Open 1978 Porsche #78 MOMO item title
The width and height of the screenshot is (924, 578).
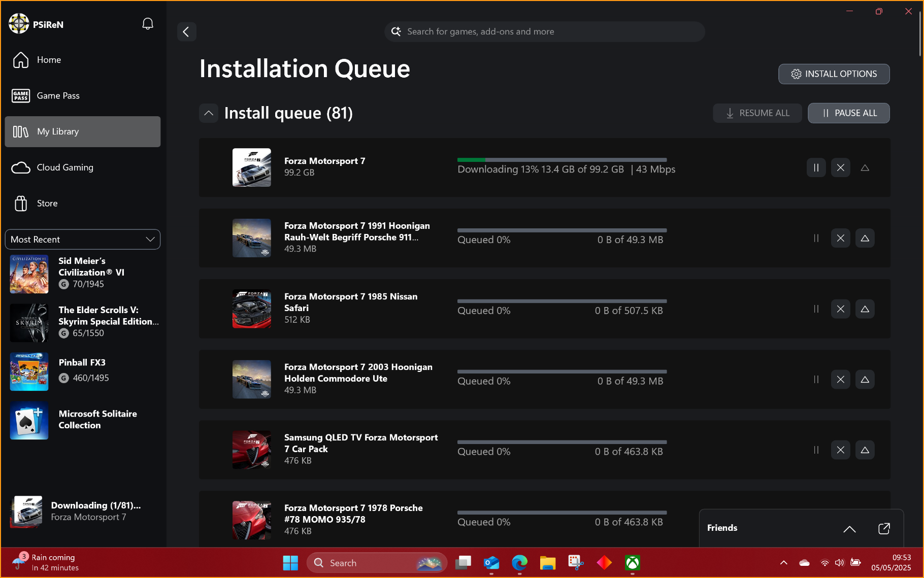[353, 514]
